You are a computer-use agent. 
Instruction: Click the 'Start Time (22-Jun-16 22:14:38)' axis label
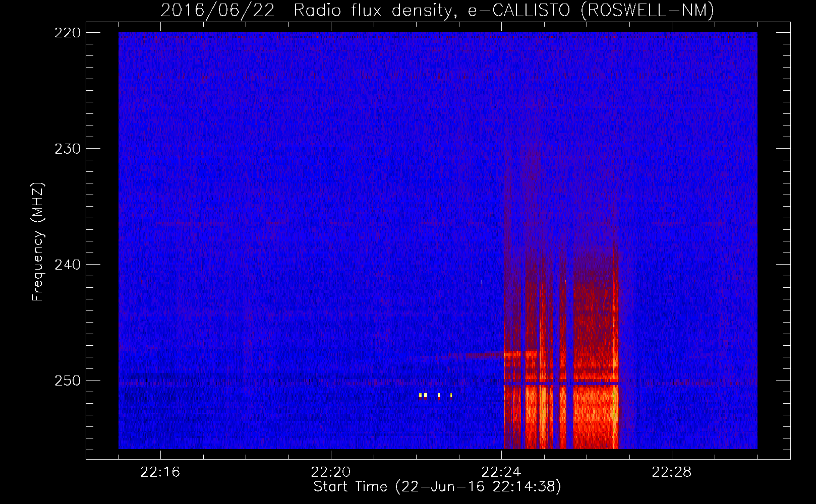pos(437,487)
